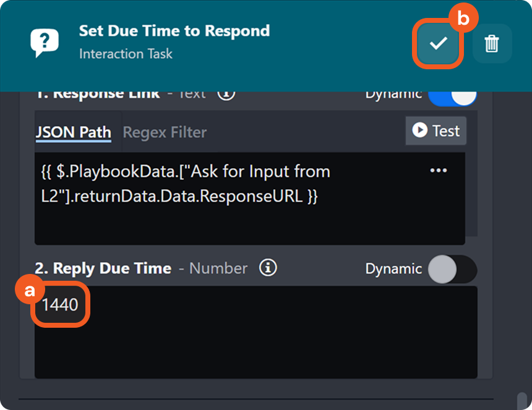Click the Interaction Task question bubble icon
Viewport: 532px width, 410px height.
click(x=45, y=43)
